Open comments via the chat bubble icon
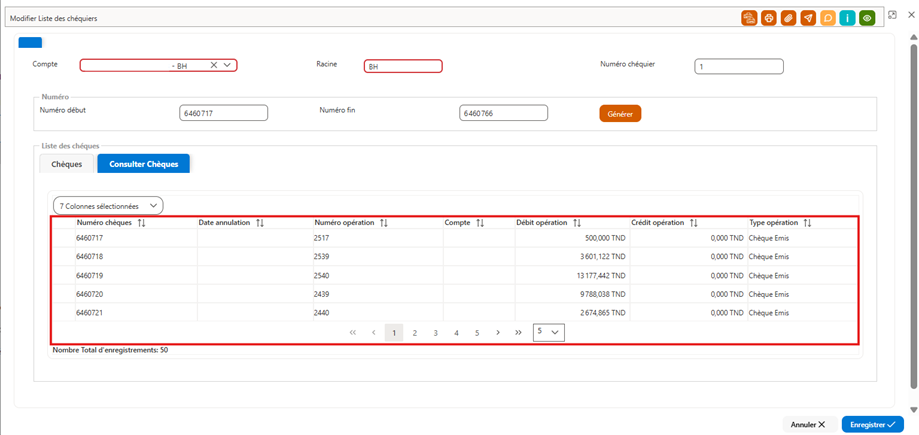This screenshot has width=919, height=435. point(828,18)
